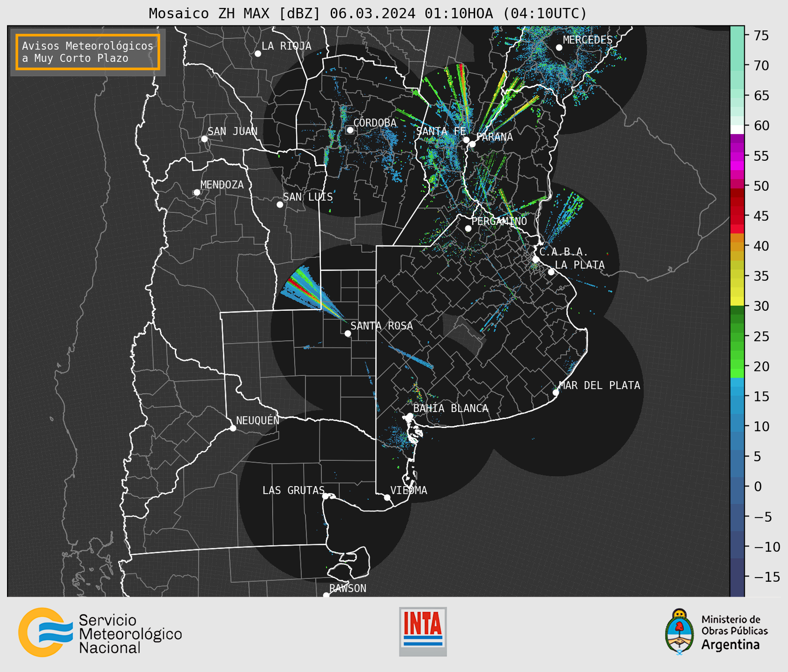Click the MAR DEL PLATA label
Screen dimensions: 788x672
point(599,385)
